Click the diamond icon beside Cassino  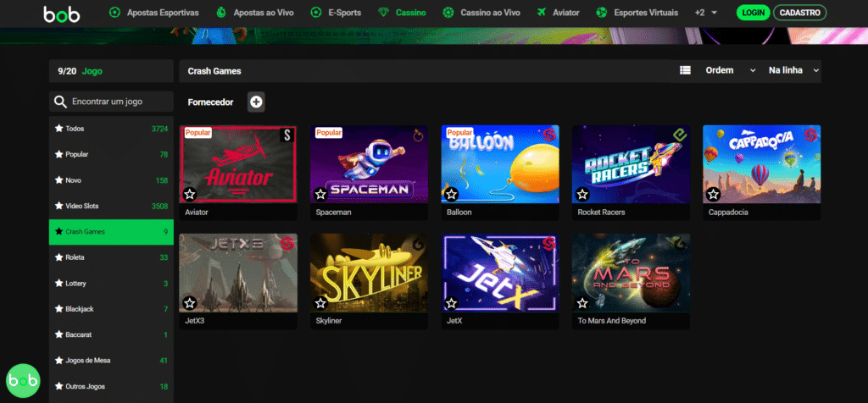coord(383,12)
